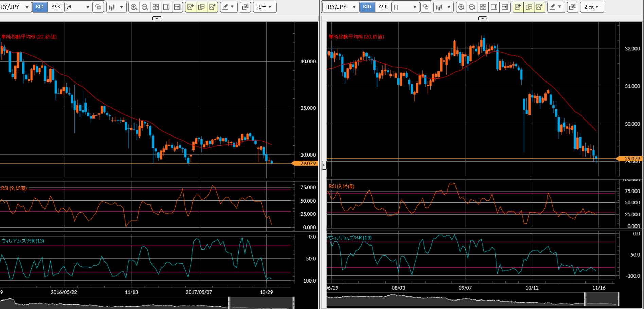Image resolution: width=644 pixels, height=309 pixels.
Task: Zoom in on the daily chart
Action: coord(461,7)
